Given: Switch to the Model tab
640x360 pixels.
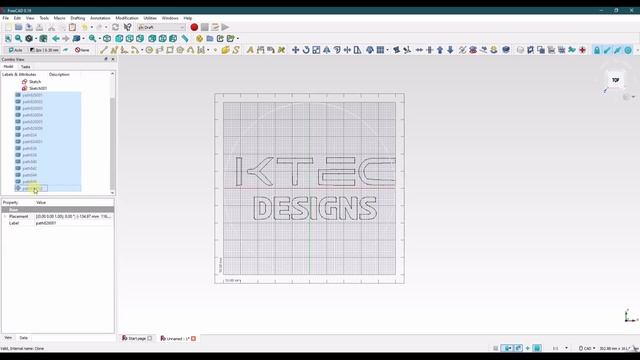Looking at the screenshot, I should click(x=9, y=67).
